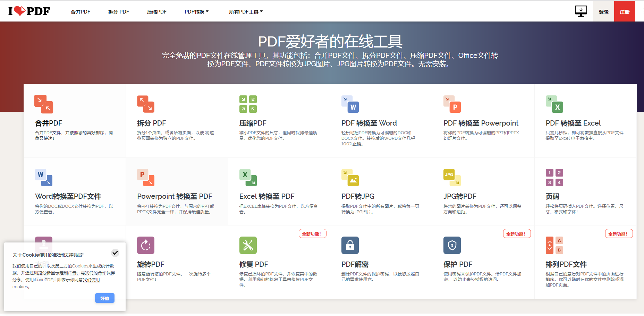
Task: Click the red 注册 register button
Action: pos(625,11)
